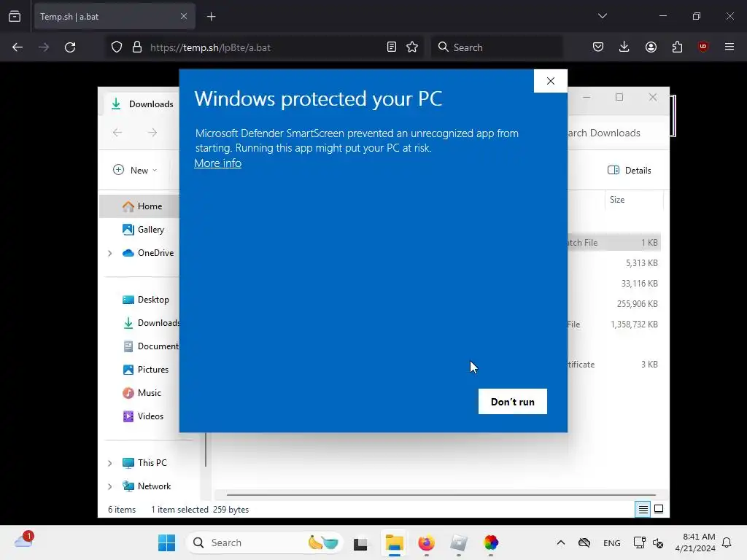
Task: Open weather widget on taskbar
Action: pyautogui.click(x=23, y=541)
